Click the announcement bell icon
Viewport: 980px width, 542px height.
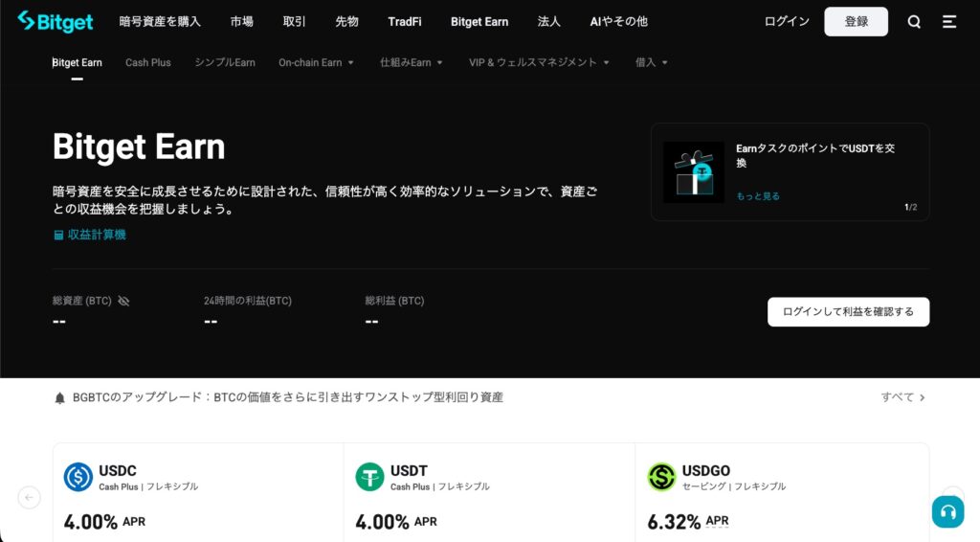pos(60,398)
